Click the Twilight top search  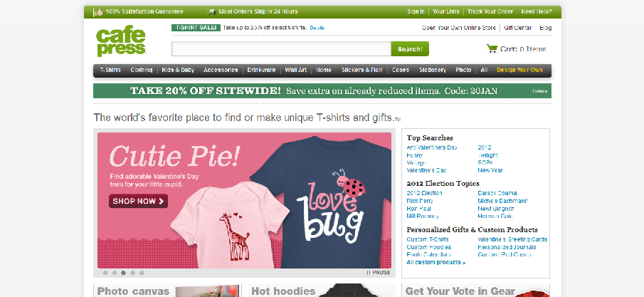[x=488, y=155]
